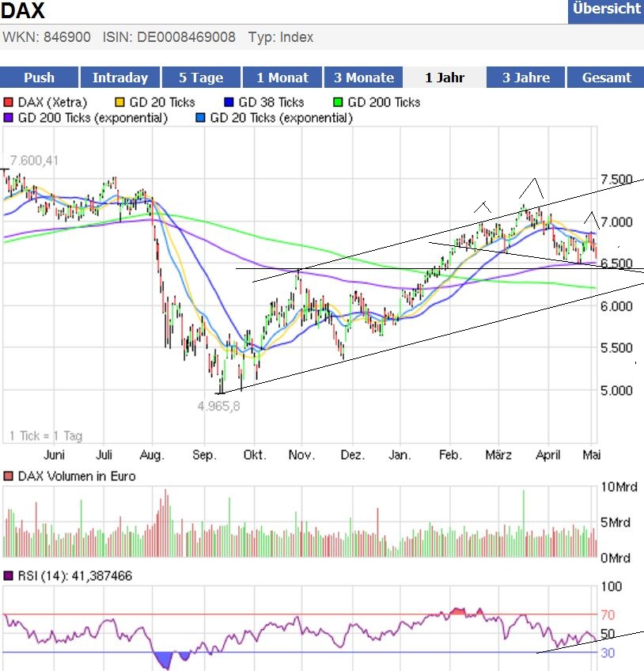Viewport: 644px width, 671px height.
Task: Open the 3 Jahre chart
Action: 526,78
